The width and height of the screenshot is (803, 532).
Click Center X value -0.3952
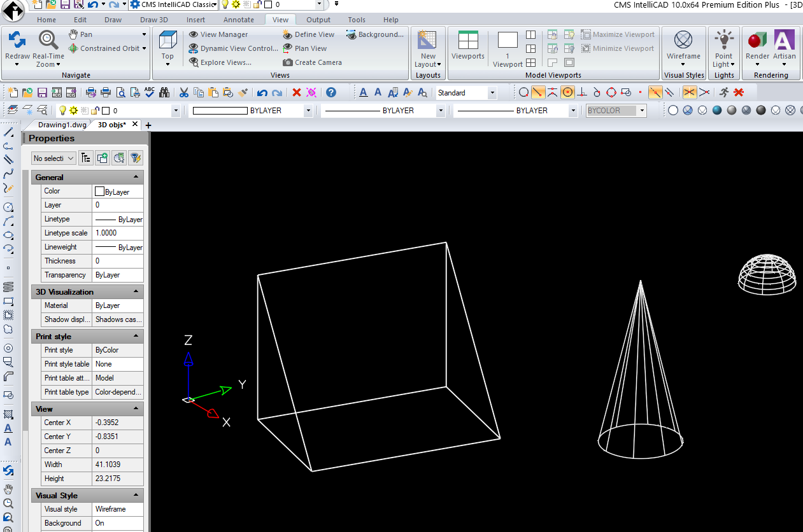tap(118, 423)
